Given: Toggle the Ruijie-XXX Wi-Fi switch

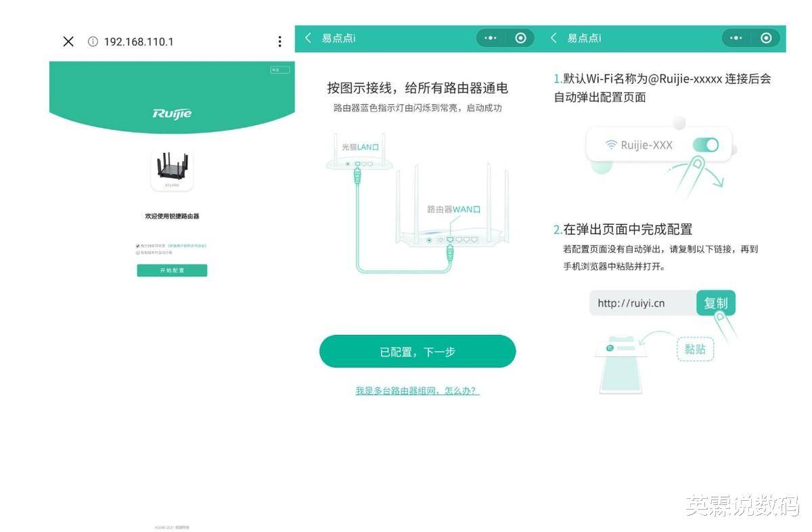Looking at the screenshot, I should tap(706, 145).
